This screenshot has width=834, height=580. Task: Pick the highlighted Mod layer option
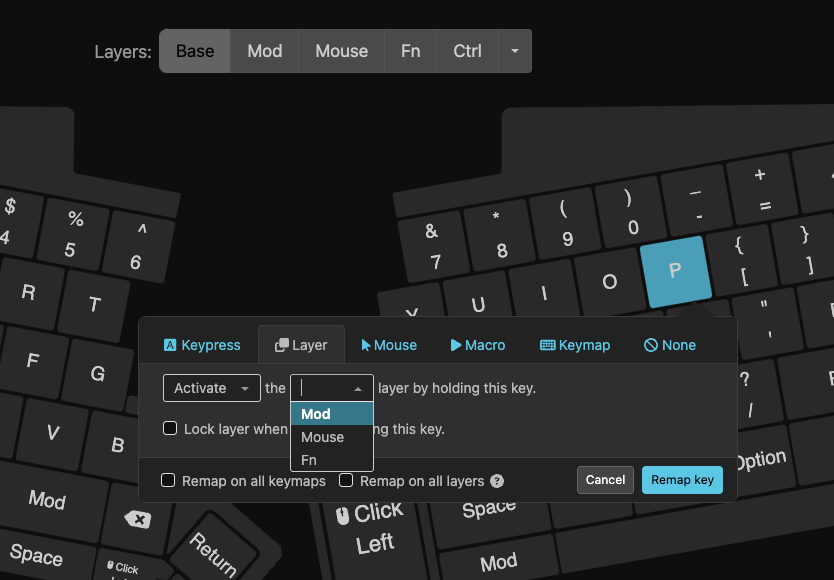316,414
